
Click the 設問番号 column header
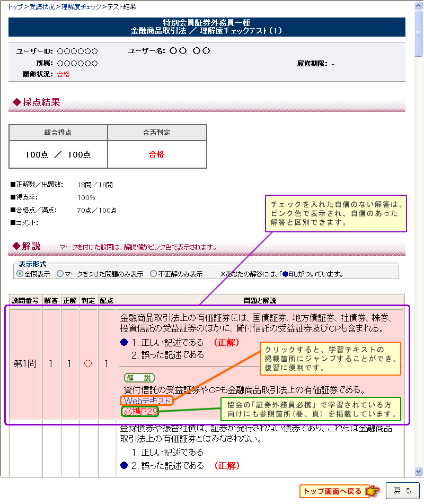[25, 300]
